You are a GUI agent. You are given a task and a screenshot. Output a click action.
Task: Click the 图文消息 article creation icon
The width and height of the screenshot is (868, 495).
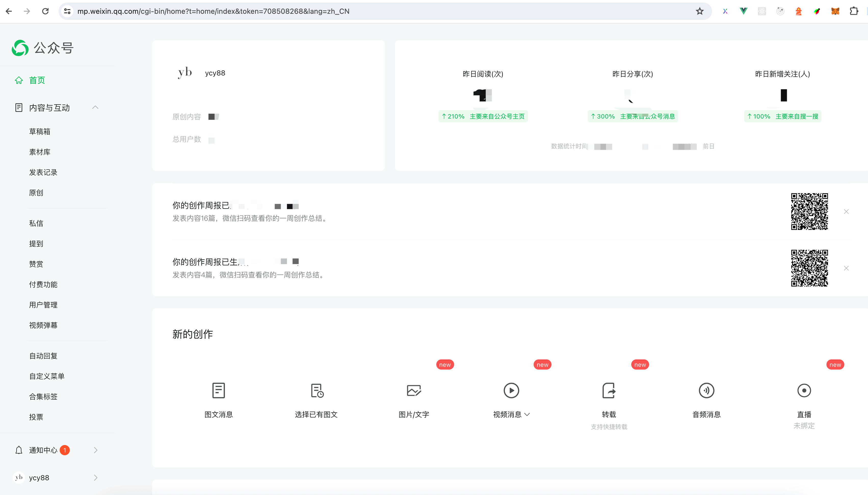(x=218, y=390)
